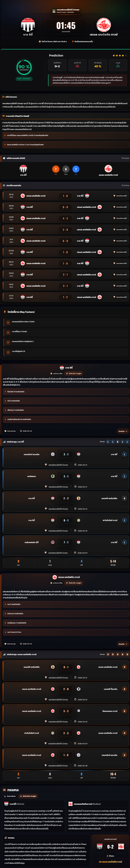130x868 pixels.
Task: Click the lightning Key Factors heading icon
Action: (5, 312)
